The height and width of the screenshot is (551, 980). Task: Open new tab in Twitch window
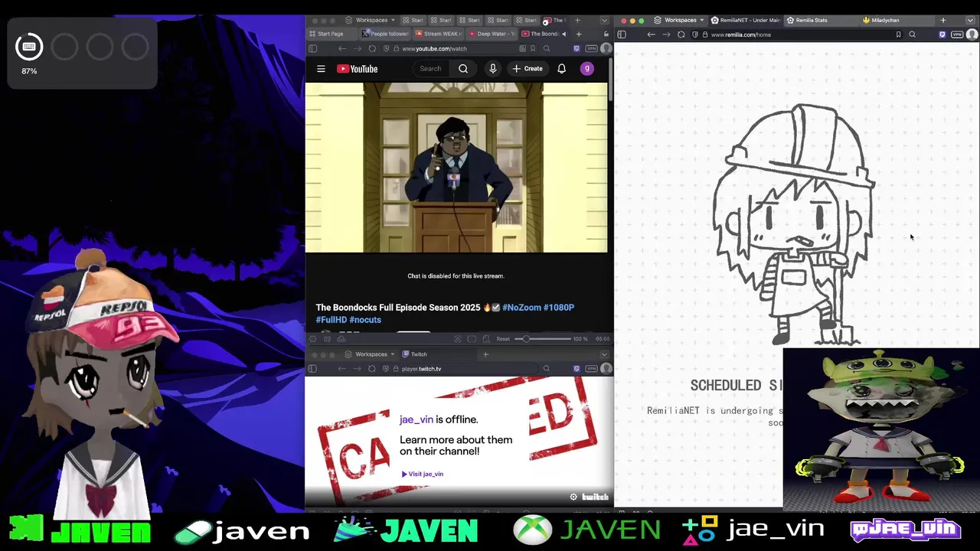tap(485, 354)
